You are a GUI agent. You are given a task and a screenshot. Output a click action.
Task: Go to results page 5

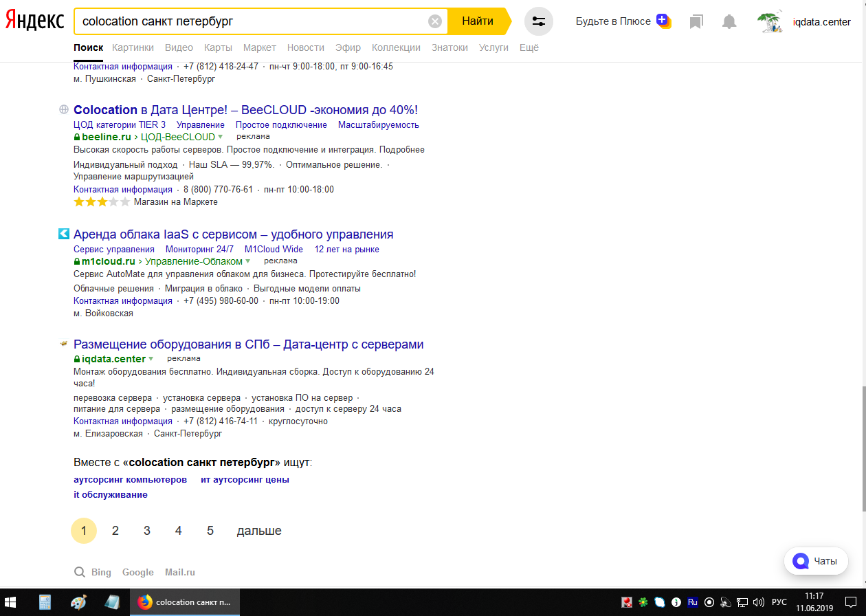point(210,531)
